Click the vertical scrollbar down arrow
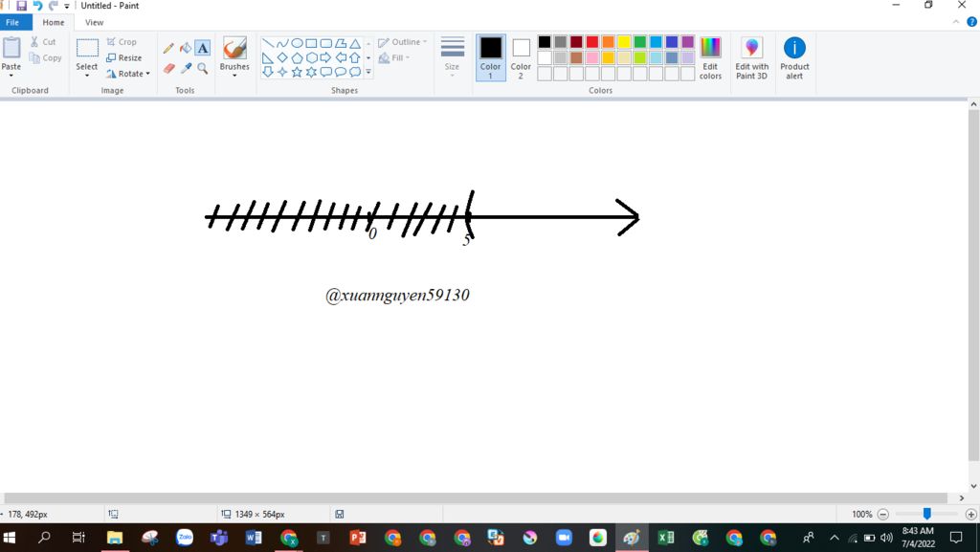The image size is (980, 552). click(x=973, y=486)
